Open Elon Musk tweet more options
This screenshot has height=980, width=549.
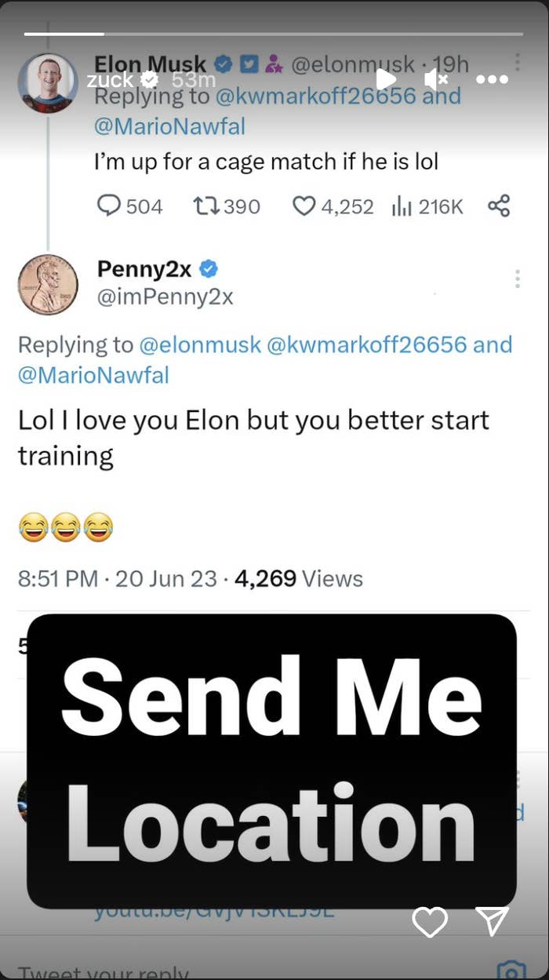click(518, 63)
